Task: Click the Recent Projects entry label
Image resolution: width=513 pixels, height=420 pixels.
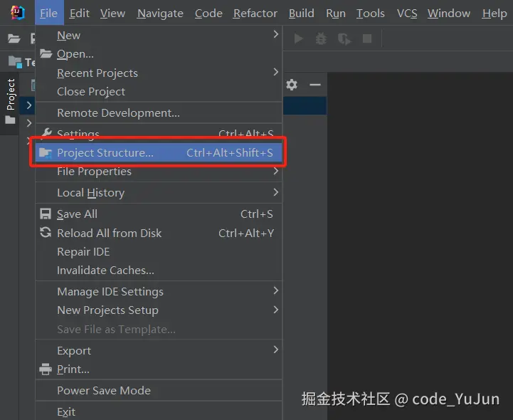Action: point(97,73)
